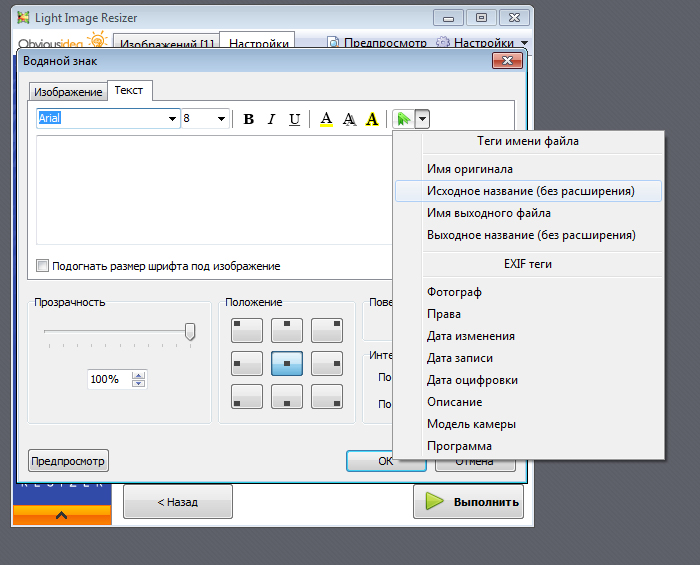
Task: Select top-left watermark position
Action: pos(247,328)
